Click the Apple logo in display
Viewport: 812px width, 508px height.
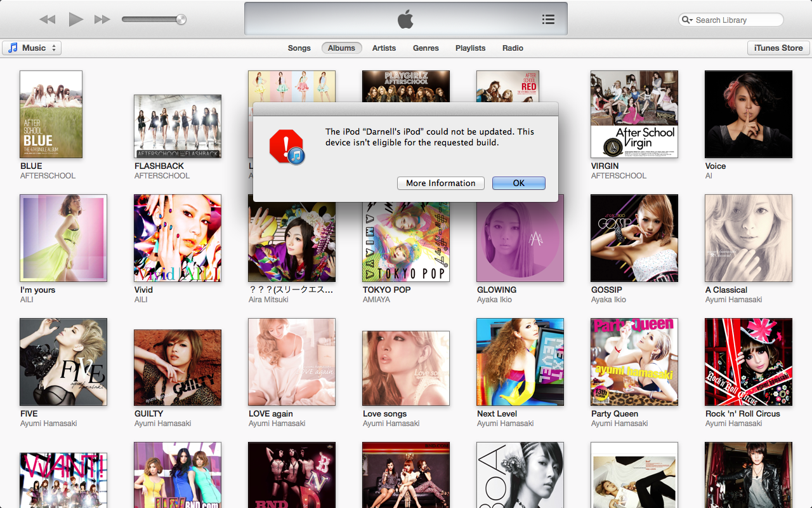(x=405, y=20)
